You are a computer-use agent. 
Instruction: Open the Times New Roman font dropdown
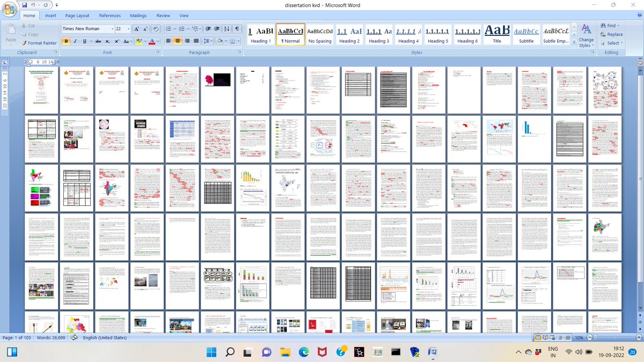(112, 28)
